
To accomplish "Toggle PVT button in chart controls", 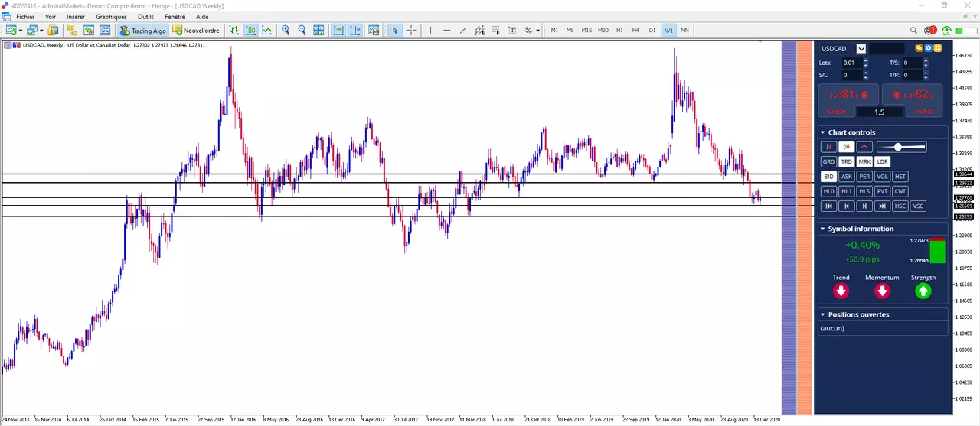I will [x=883, y=191].
